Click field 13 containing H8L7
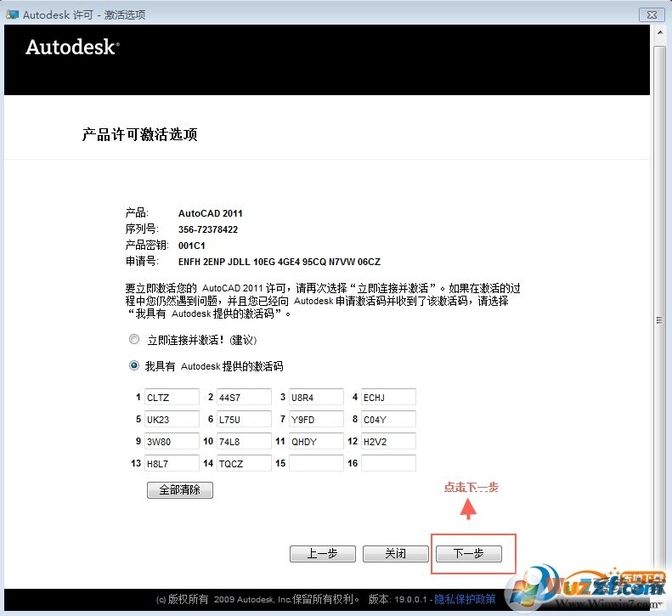 [172, 463]
